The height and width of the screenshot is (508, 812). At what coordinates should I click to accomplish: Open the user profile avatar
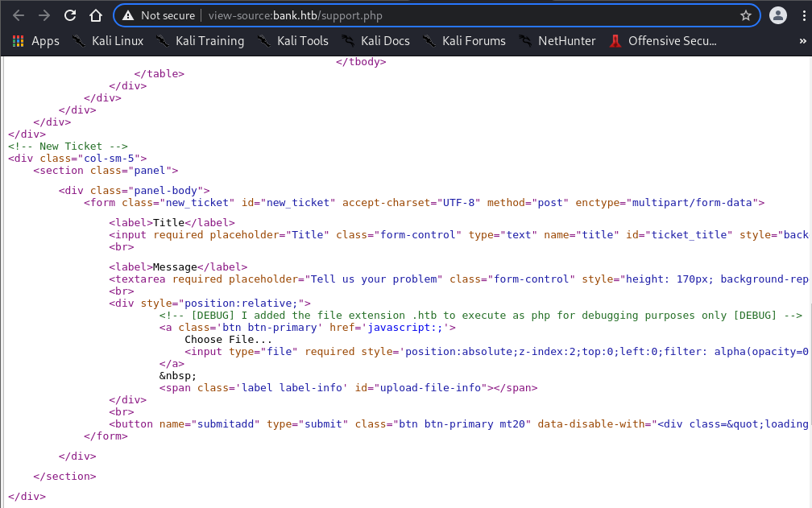click(777, 15)
